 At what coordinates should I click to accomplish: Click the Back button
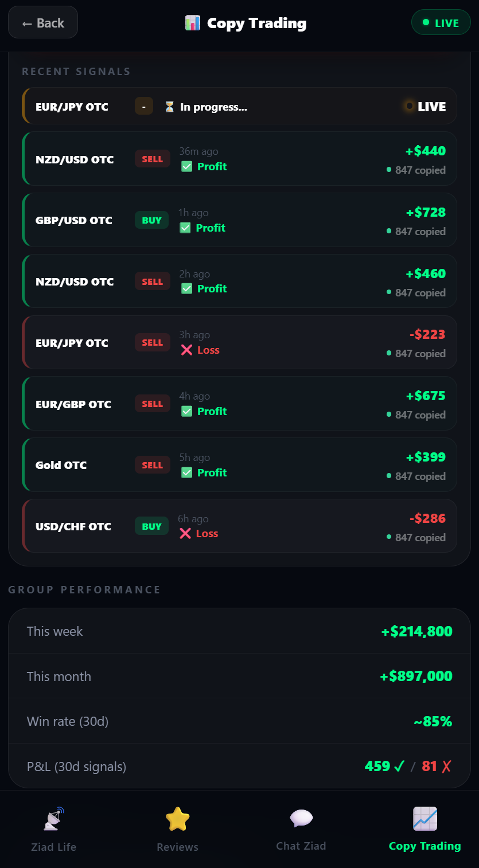click(x=43, y=23)
